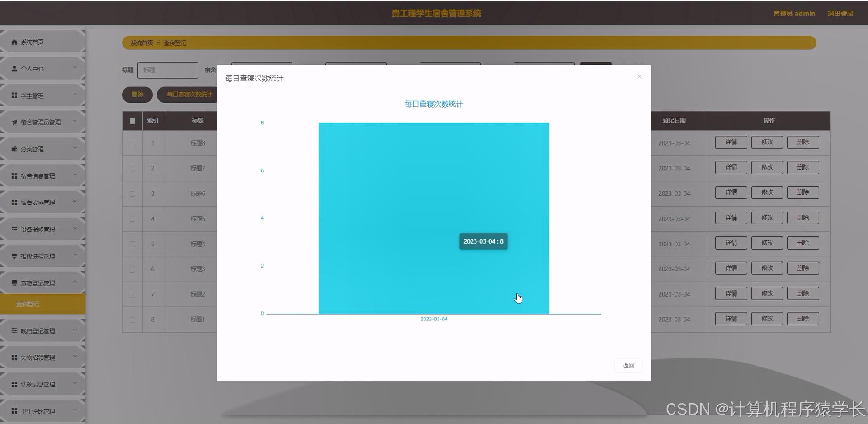Screen dimensions: 868x424
Task: Click the paper plane icon for 宿舍管理员管理
Action: (x=14, y=122)
